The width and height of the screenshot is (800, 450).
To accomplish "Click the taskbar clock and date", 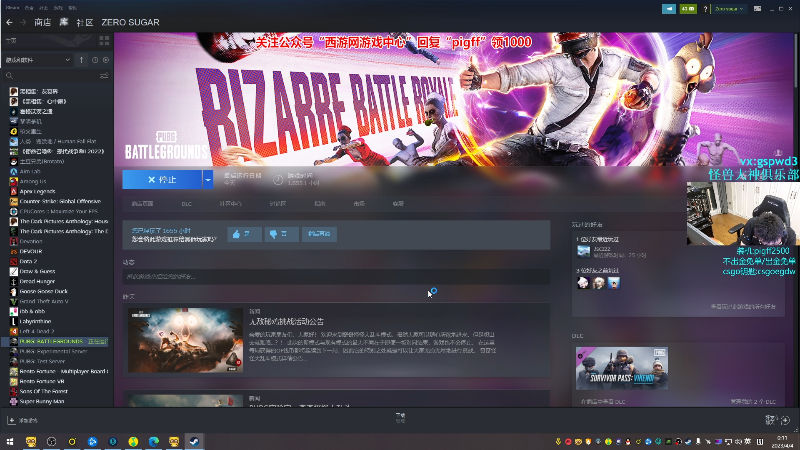I will click(782, 441).
